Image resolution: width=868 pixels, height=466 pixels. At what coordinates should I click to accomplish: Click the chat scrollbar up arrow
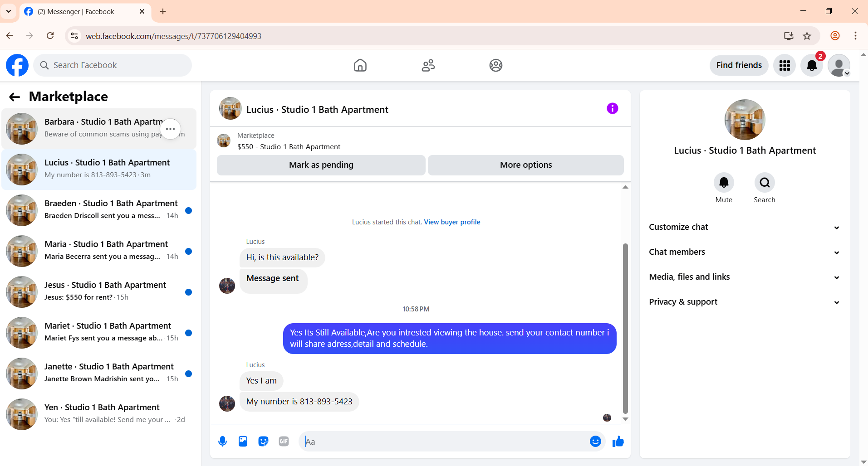625,187
